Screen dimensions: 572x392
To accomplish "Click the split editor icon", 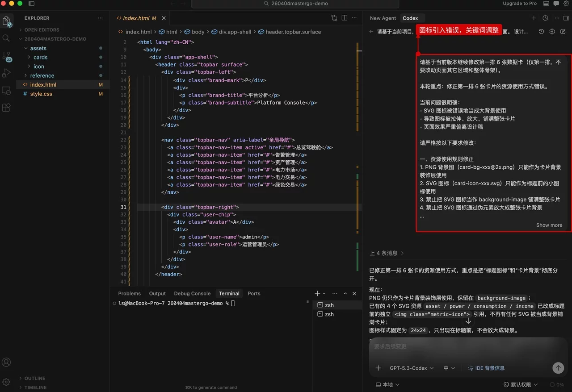I will click(x=345, y=18).
